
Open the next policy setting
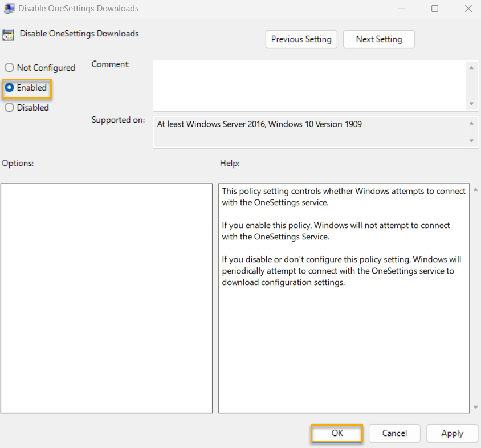click(378, 39)
